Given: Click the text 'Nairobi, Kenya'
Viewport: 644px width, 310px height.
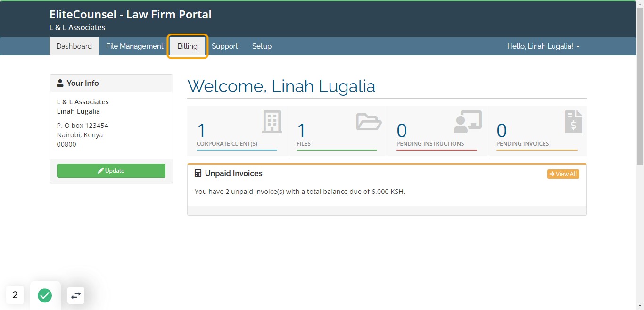Looking at the screenshot, I should click(x=80, y=135).
